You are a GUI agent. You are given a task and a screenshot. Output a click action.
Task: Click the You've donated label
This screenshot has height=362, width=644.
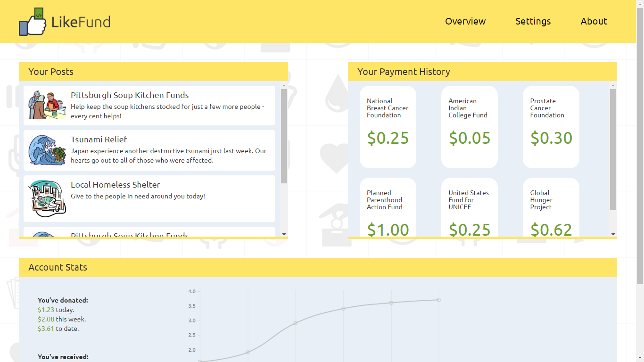coord(63,300)
